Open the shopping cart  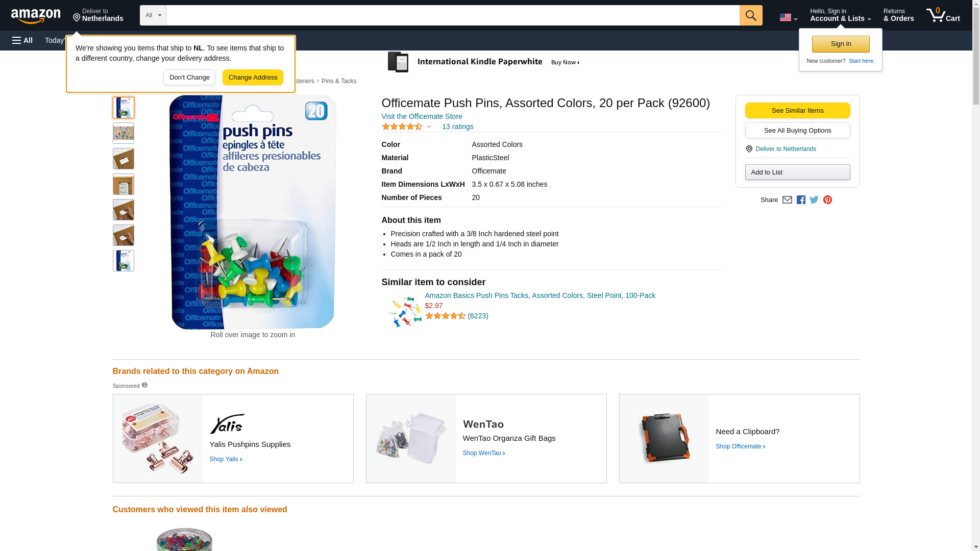pos(943,15)
